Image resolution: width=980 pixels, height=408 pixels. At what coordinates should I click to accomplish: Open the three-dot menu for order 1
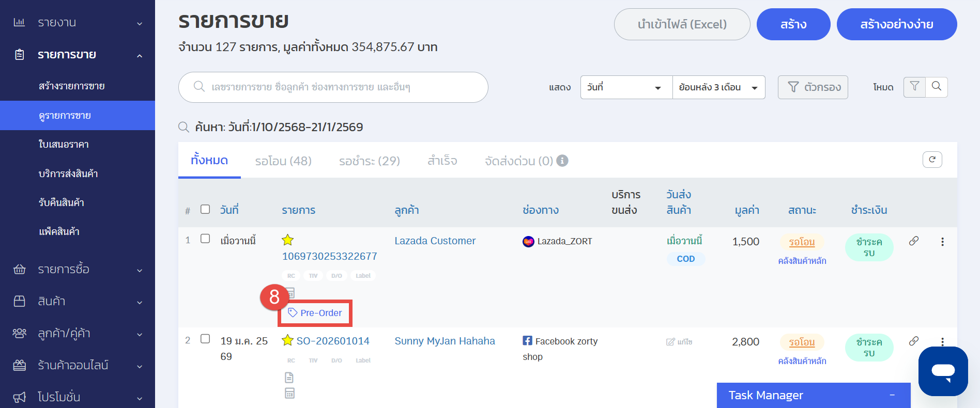coord(942,242)
